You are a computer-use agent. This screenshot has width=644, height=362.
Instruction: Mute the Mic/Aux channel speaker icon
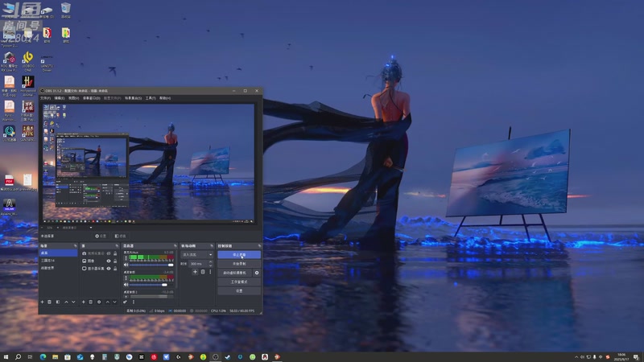(126, 265)
